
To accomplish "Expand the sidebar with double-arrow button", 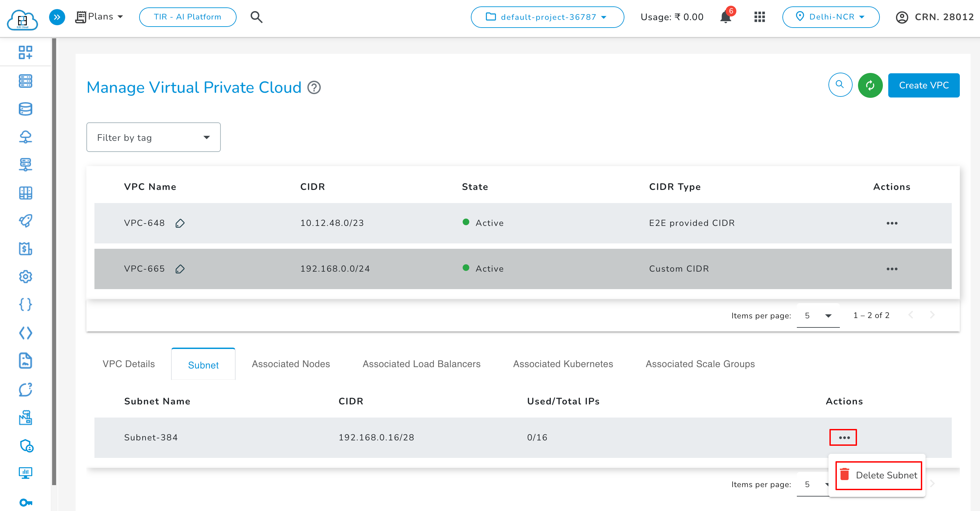I will (x=57, y=17).
